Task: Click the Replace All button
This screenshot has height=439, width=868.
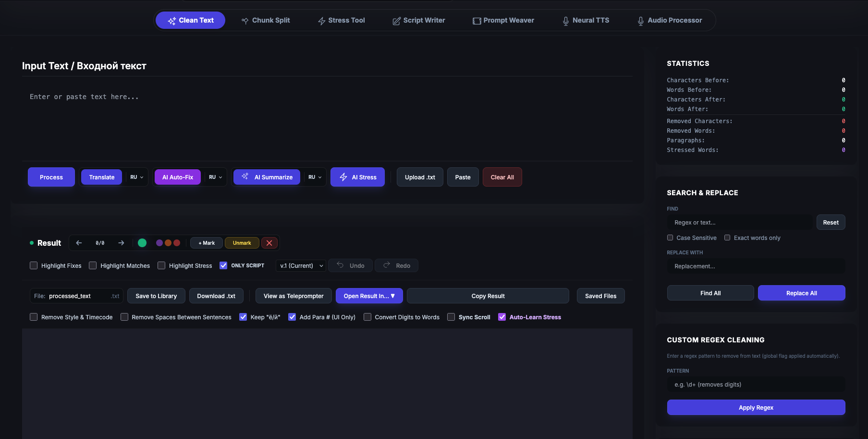Action: [x=802, y=293]
